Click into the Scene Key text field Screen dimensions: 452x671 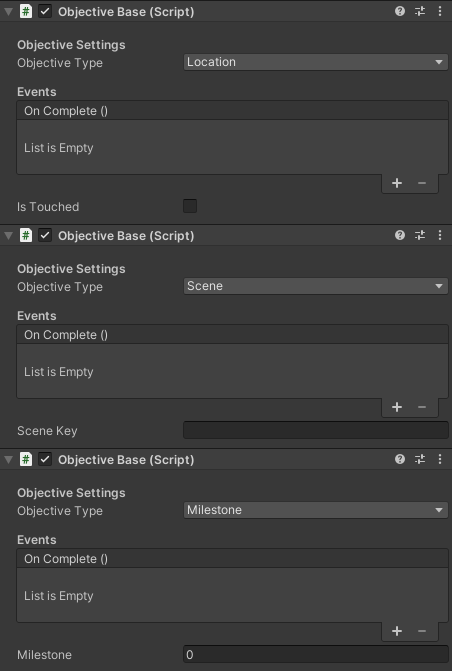(x=315, y=430)
